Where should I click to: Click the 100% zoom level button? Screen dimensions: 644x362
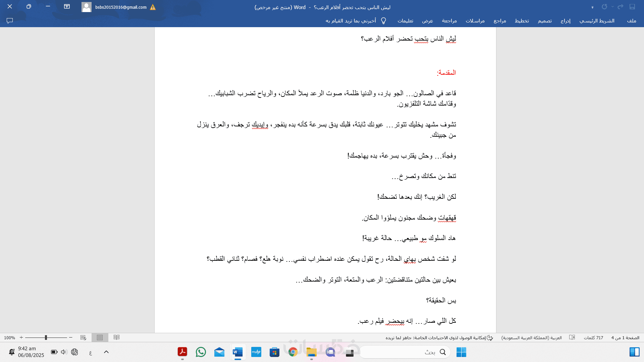(x=9, y=338)
